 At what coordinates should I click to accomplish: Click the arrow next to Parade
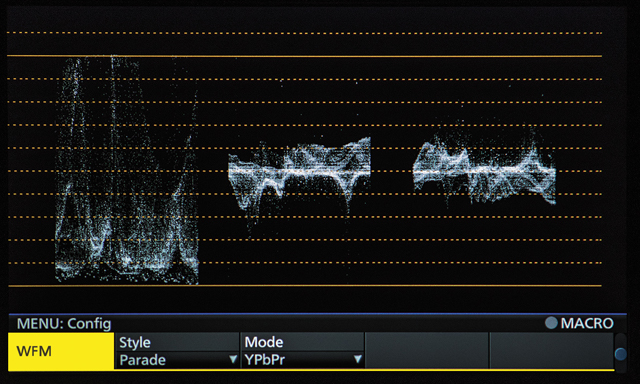click(x=233, y=360)
